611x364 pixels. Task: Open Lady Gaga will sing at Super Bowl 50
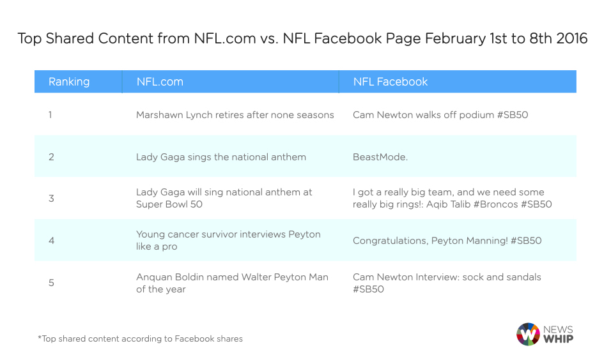coord(224,198)
